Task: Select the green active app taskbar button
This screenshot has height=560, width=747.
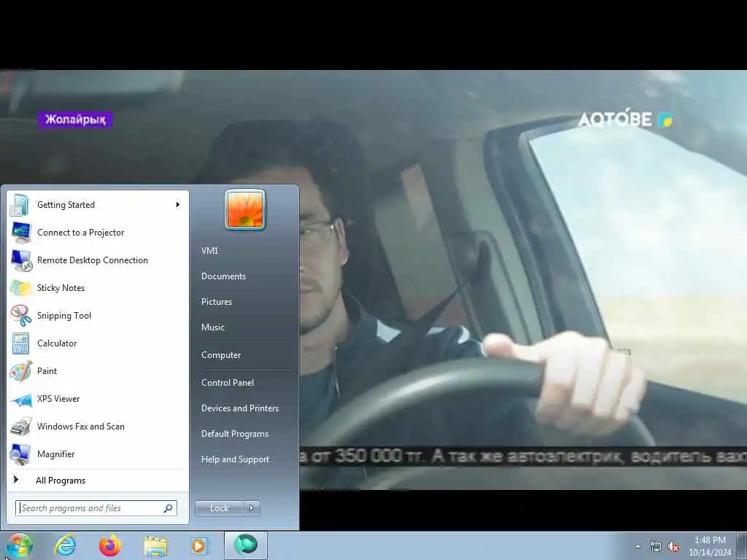Action: tap(245, 545)
